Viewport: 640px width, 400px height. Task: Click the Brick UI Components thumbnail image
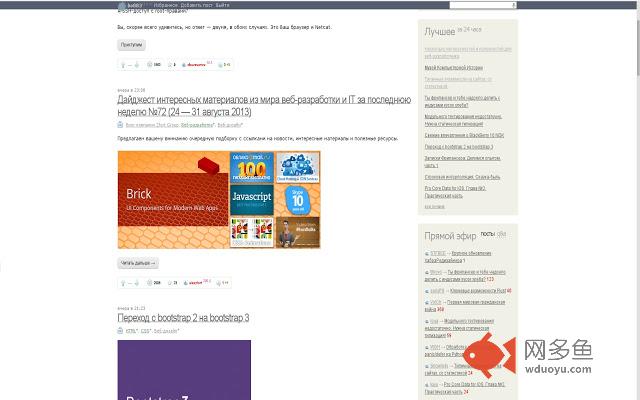point(173,200)
